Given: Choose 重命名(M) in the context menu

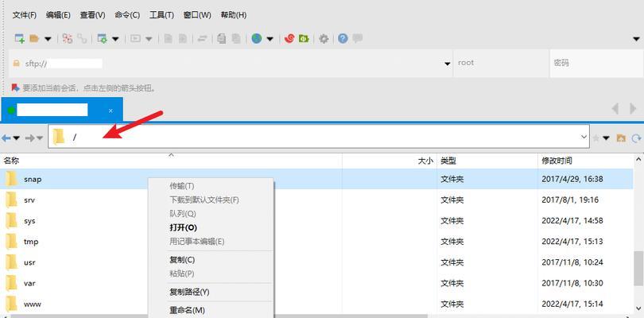Looking at the screenshot, I should pyautogui.click(x=211, y=310).
